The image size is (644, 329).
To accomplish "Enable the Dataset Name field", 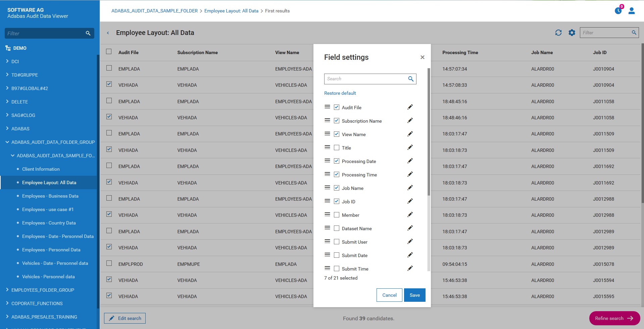I will pos(337,228).
